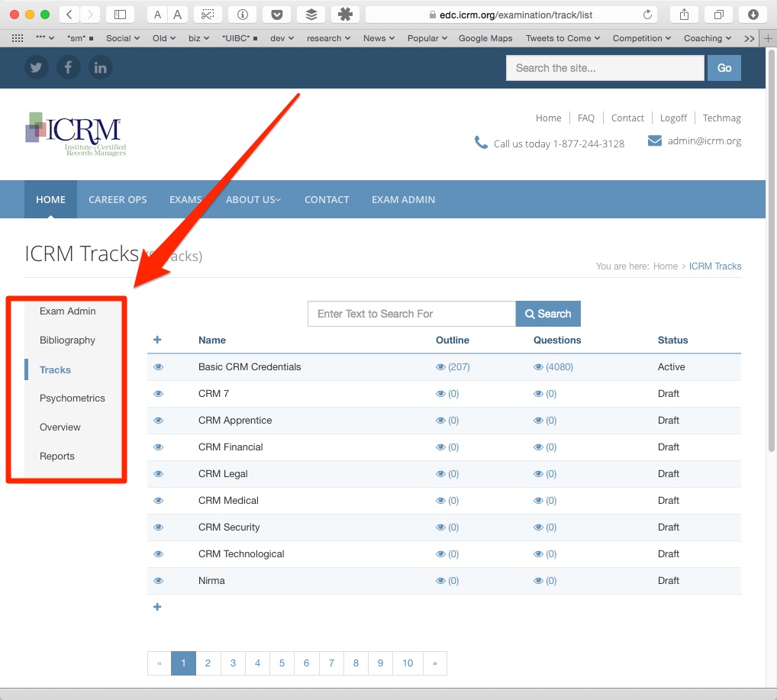This screenshot has width=777, height=700.
Task: Click the Search the site field
Action: point(605,68)
